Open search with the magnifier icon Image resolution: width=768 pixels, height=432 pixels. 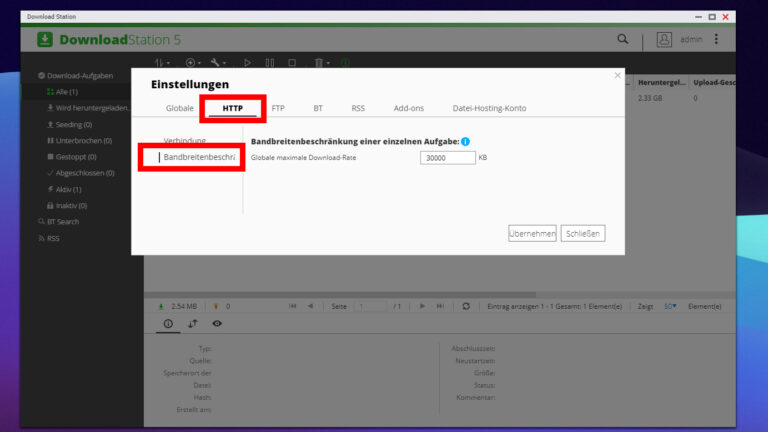pyautogui.click(x=623, y=39)
